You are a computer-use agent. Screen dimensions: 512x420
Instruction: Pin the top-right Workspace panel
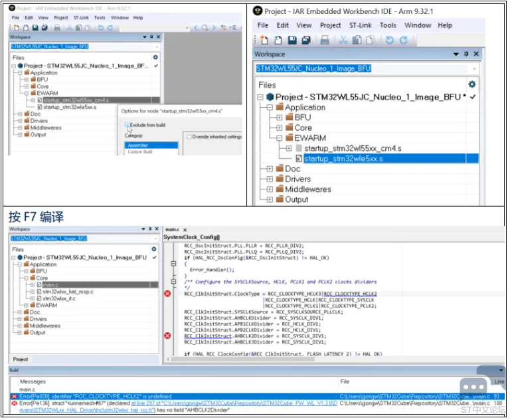pyautogui.click(x=466, y=54)
